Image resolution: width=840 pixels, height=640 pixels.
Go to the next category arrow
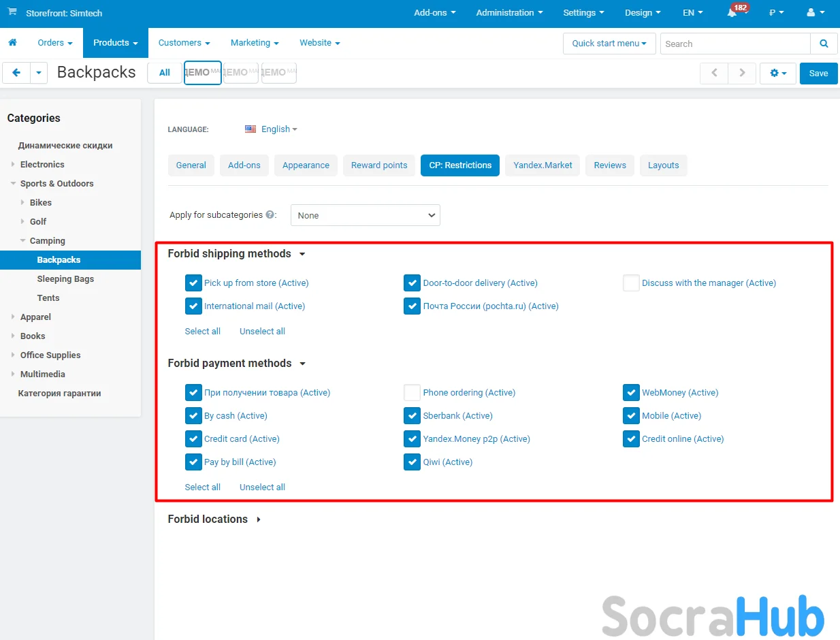(742, 73)
